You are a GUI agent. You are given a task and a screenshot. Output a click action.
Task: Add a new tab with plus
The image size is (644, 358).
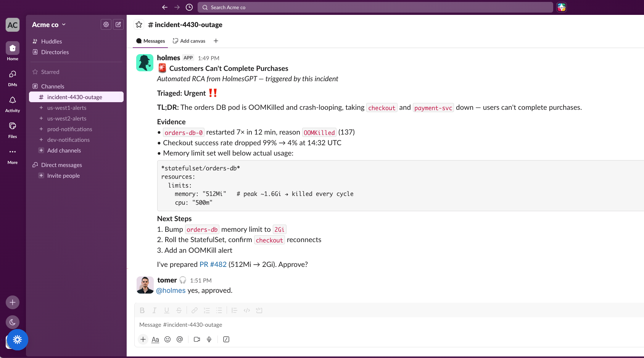(x=216, y=41)
